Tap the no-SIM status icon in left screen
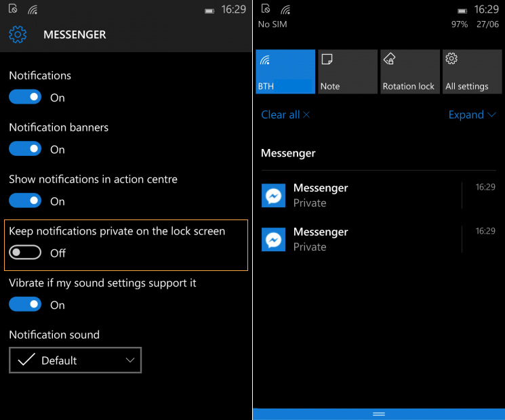This screenshot has height=420, width=505. pyautogui.click(x=13, y=9)
